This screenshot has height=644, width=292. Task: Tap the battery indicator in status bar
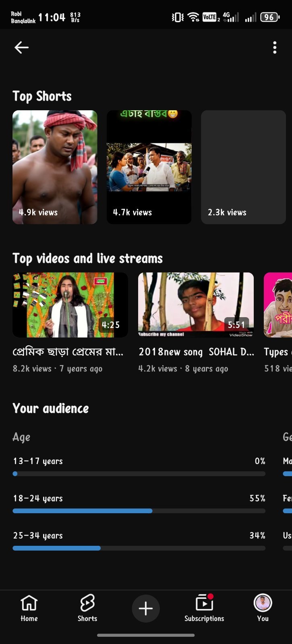270,17
